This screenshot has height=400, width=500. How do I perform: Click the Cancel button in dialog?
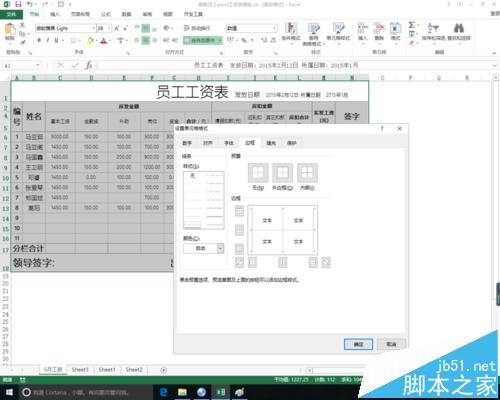(x=391, y=344)
